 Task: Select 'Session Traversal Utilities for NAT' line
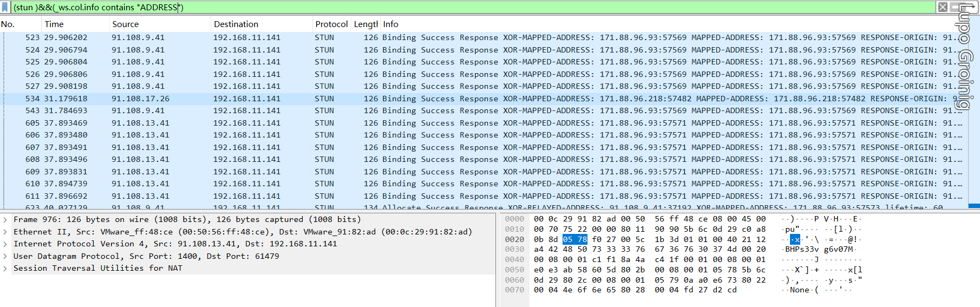coord(248,269)
